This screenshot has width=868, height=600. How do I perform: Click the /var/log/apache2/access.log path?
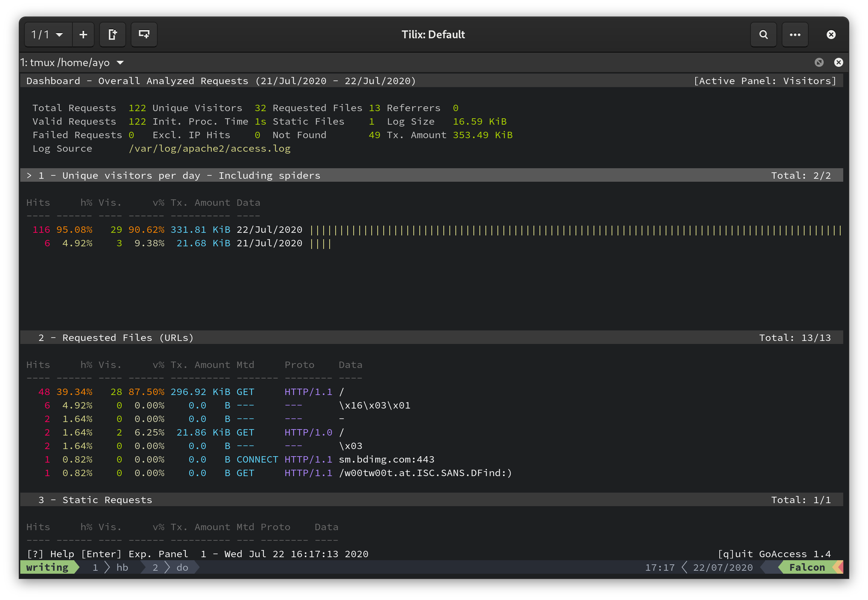[x=209, y=148]
